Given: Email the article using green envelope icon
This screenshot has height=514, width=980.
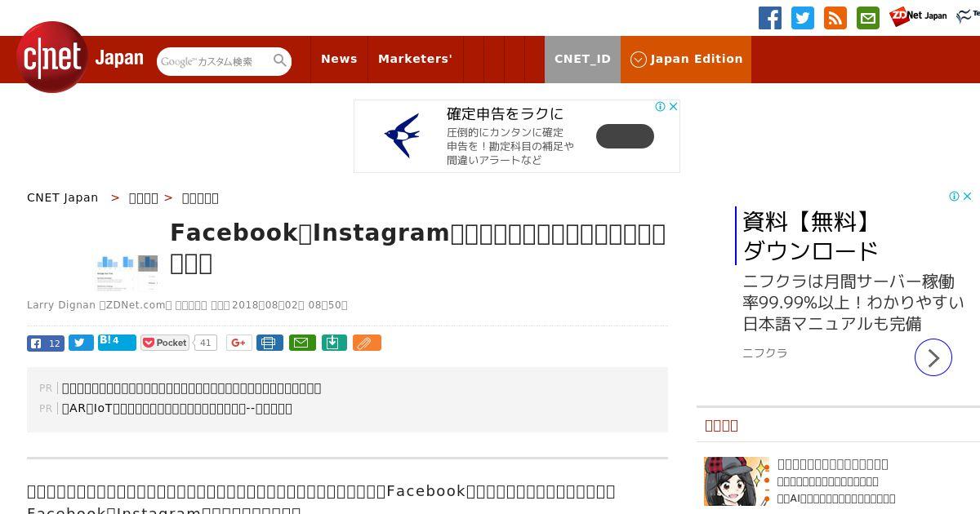Looking at the screenshot, I should (x=301, y=343).
